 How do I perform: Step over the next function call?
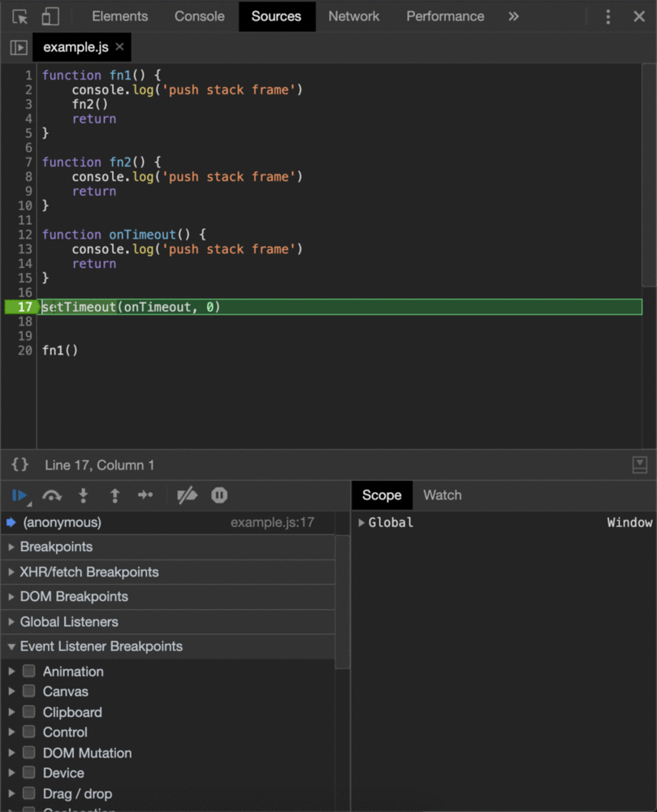point(52,495)
